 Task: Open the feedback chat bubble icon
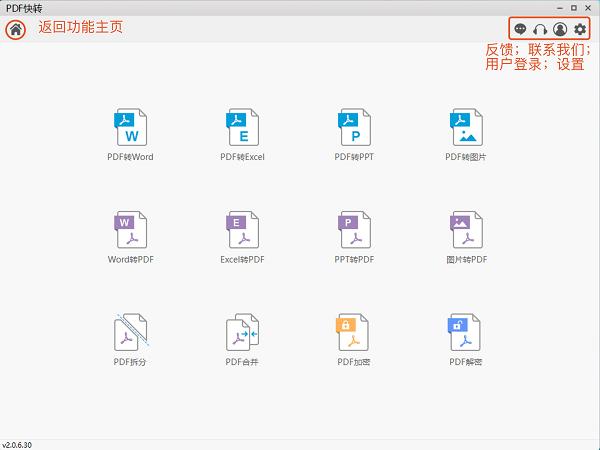coord(521,29)
